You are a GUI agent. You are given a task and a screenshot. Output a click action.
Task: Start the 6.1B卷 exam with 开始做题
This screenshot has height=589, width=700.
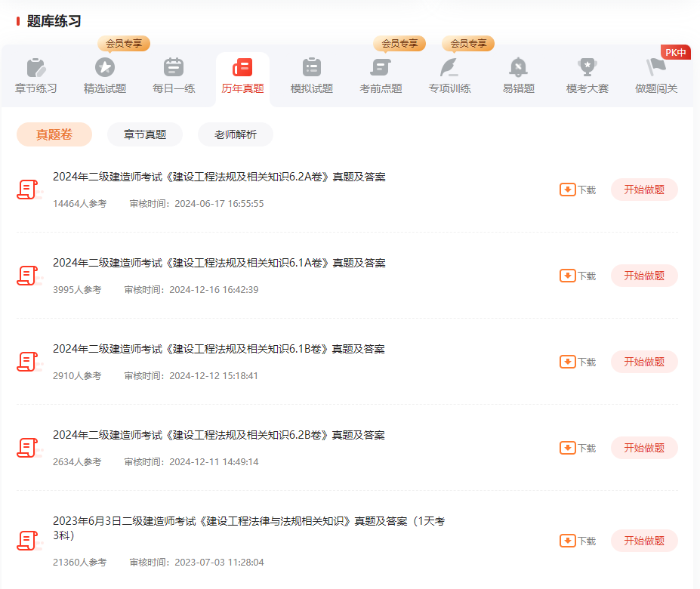point(644,362)
